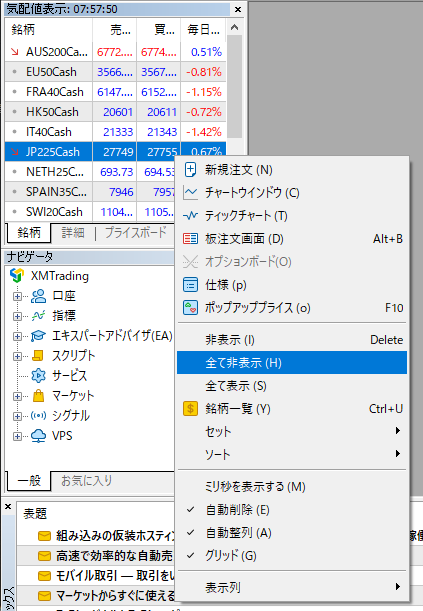This screenshot has width=423, height=611.
Task: Expand the スクリプト tree node
Action: tap(17, 356)
